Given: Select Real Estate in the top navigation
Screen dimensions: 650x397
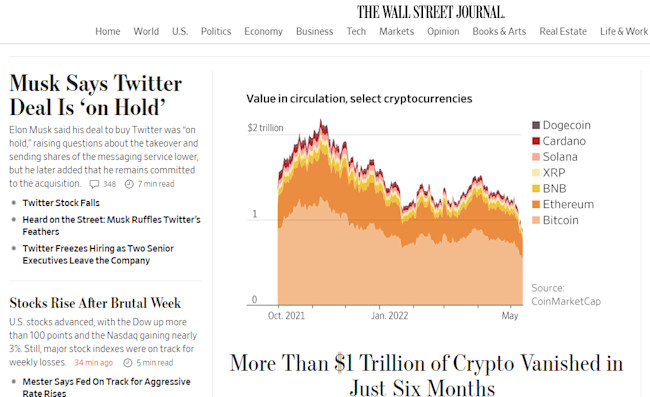Looking at the screenshot, I should [x=563, y=31].
